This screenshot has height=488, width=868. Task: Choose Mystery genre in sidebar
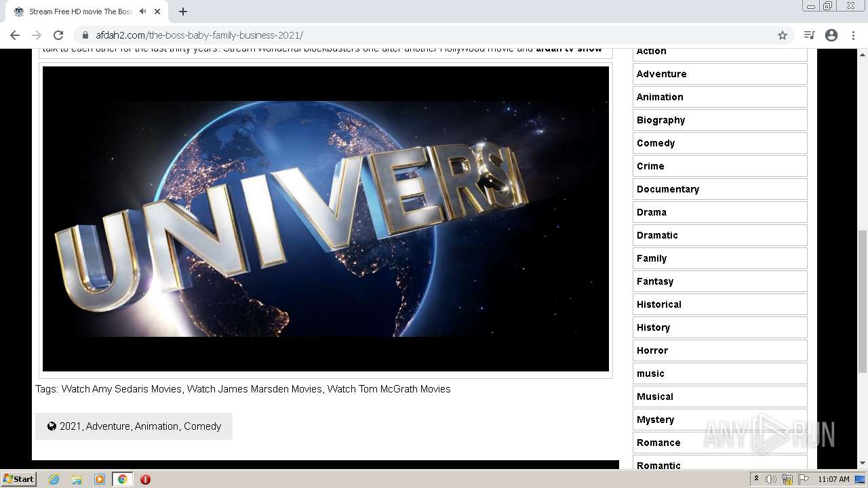[x=720, y=420]
